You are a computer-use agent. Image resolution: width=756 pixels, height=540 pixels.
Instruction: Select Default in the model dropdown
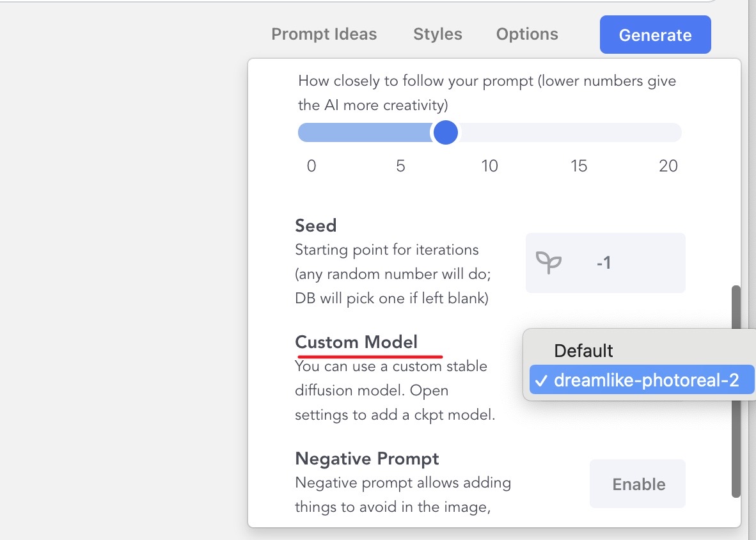click(583, 351)
